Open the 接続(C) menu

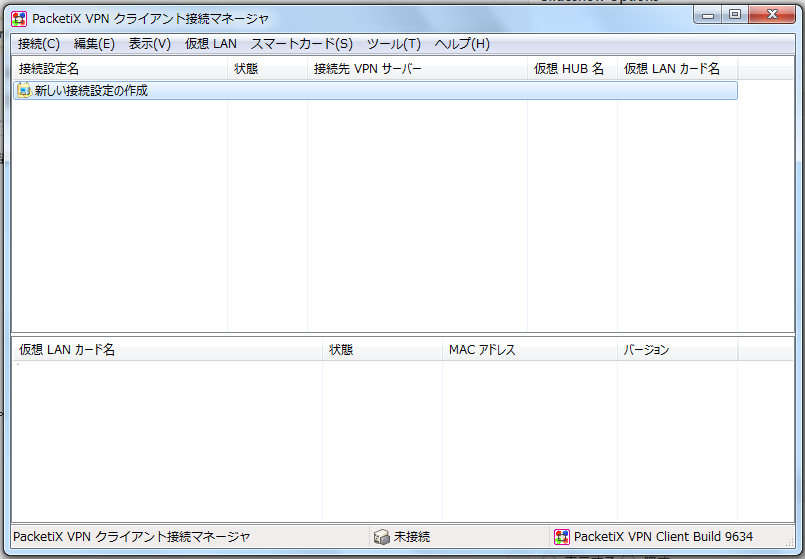coord(39,44)
